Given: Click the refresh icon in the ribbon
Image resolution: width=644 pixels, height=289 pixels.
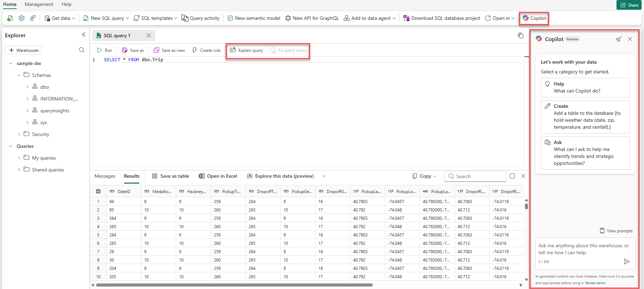Looking at the screenshot, I should pyautogui.click(x=10, y=18).
